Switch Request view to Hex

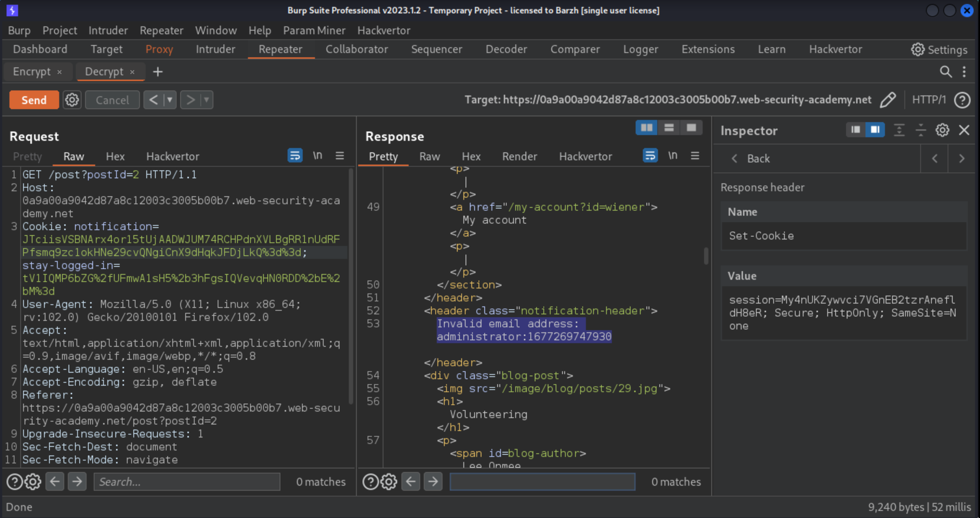115,157
